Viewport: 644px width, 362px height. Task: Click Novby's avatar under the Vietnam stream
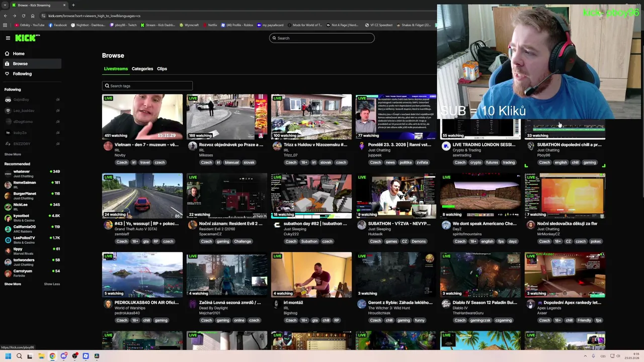(108, 146)
